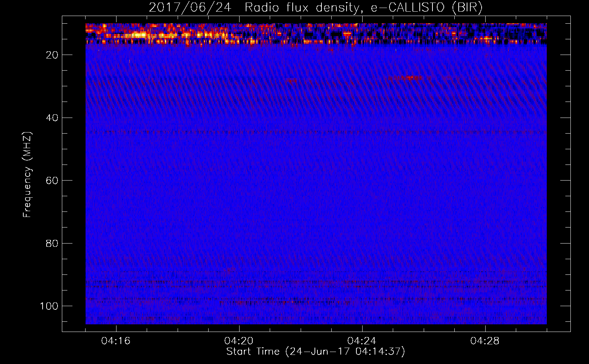The width and height of the screenshot is (589, 364).
Task: Click the 04:28 time tick label
Action: pos(485,341)
